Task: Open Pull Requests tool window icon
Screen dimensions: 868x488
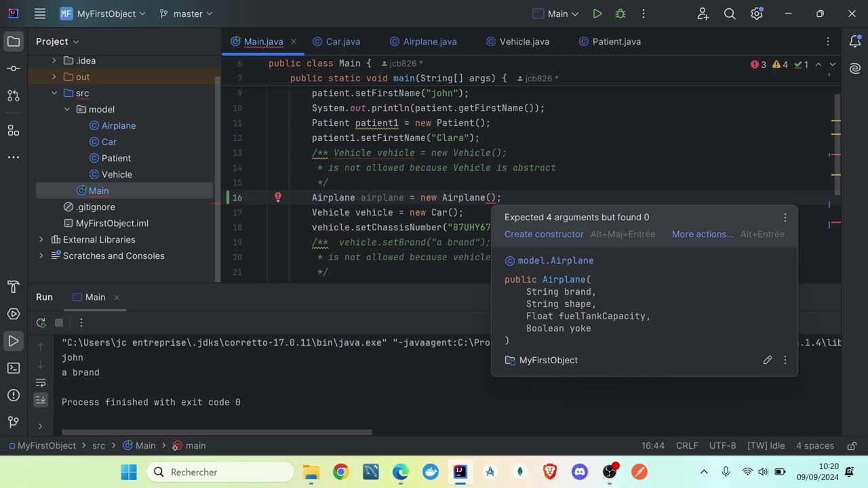Action: 14,96
